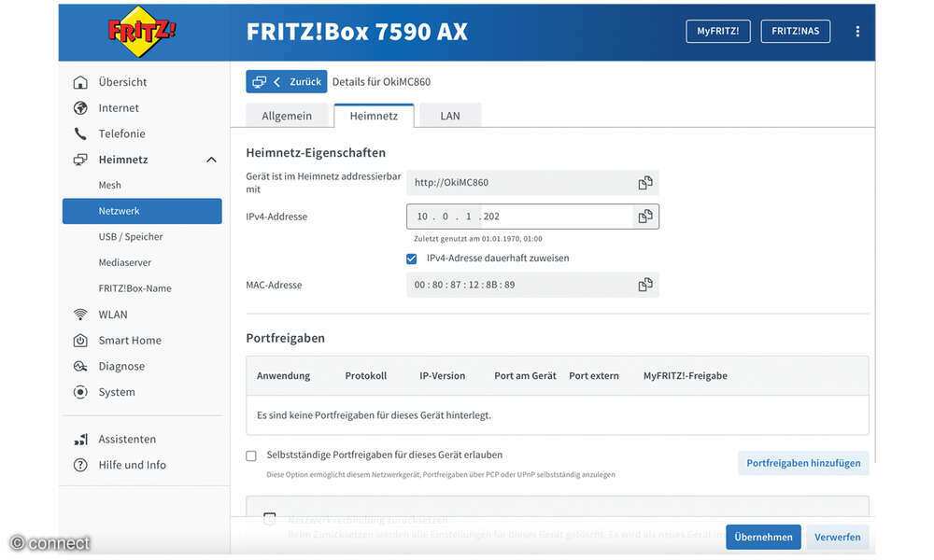Click the Hilfe und Info question mark icon
934x560 pixels.
[x=79, y=465]
